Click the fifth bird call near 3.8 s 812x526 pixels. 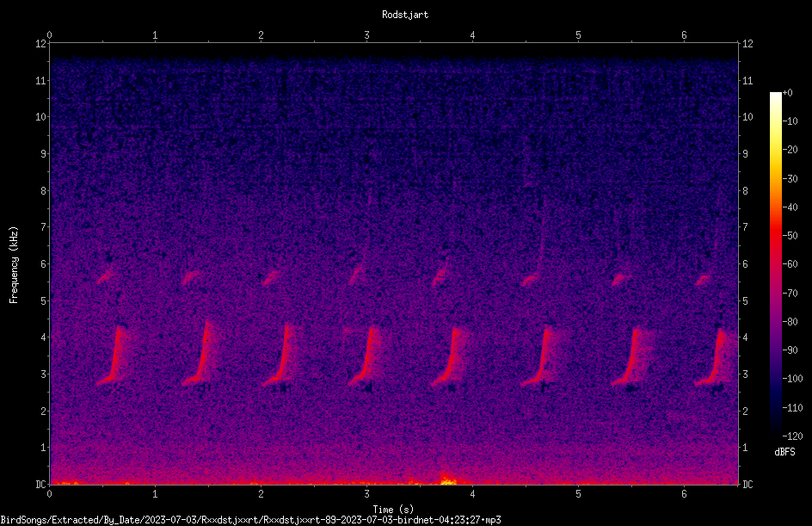[449, 356]
